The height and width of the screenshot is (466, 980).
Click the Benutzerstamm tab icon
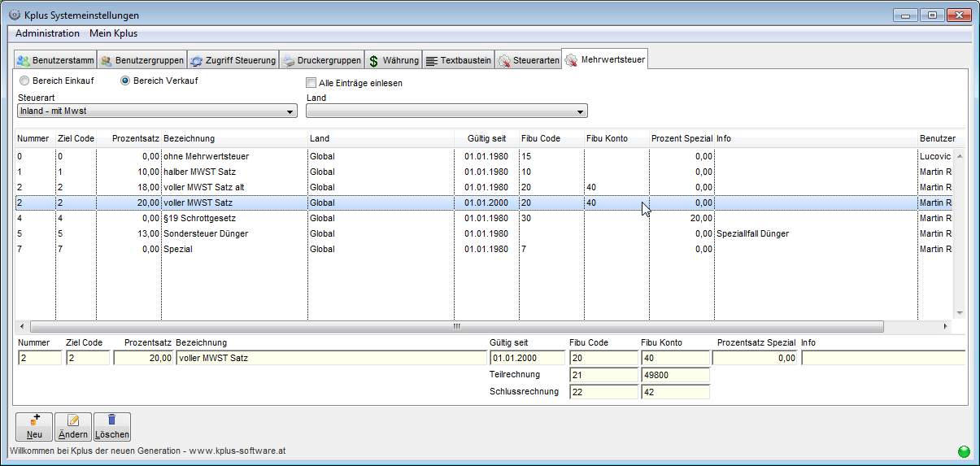[24, 61]
